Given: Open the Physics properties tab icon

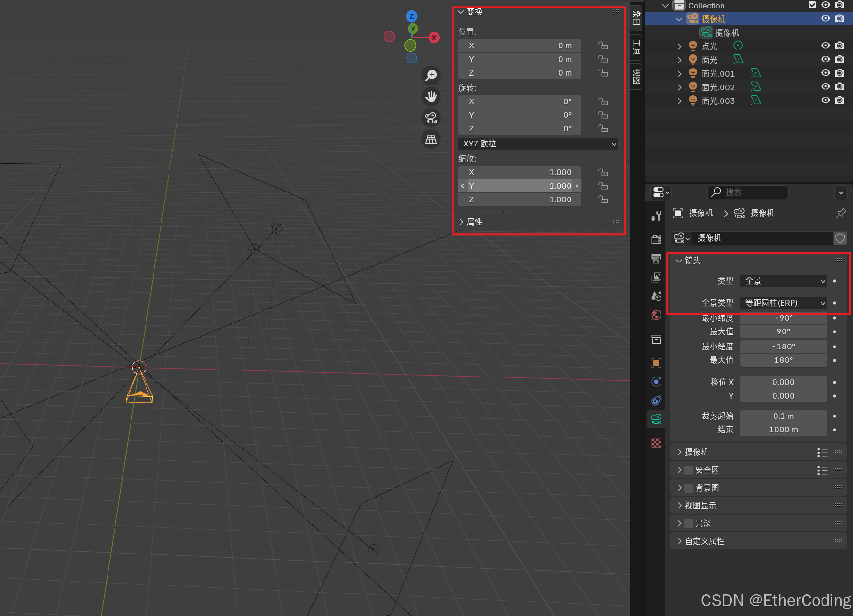Looking at the screenshot, I should 656,382.
